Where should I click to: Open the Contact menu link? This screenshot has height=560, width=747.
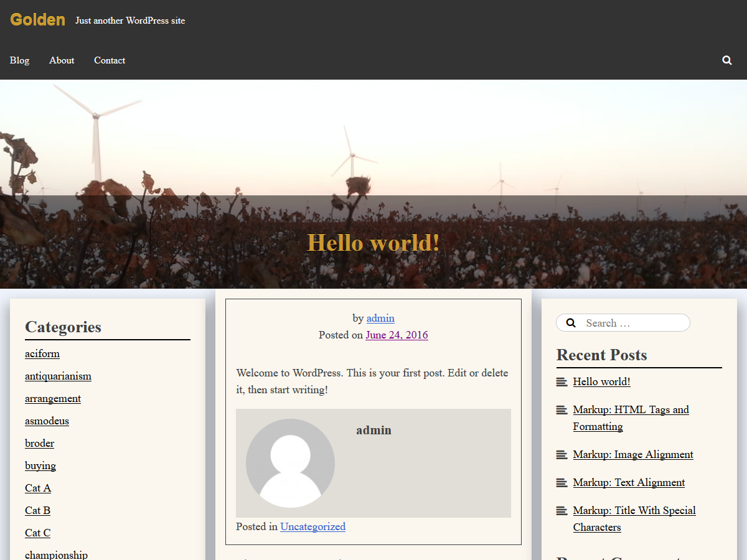click(x=110, y=60)
